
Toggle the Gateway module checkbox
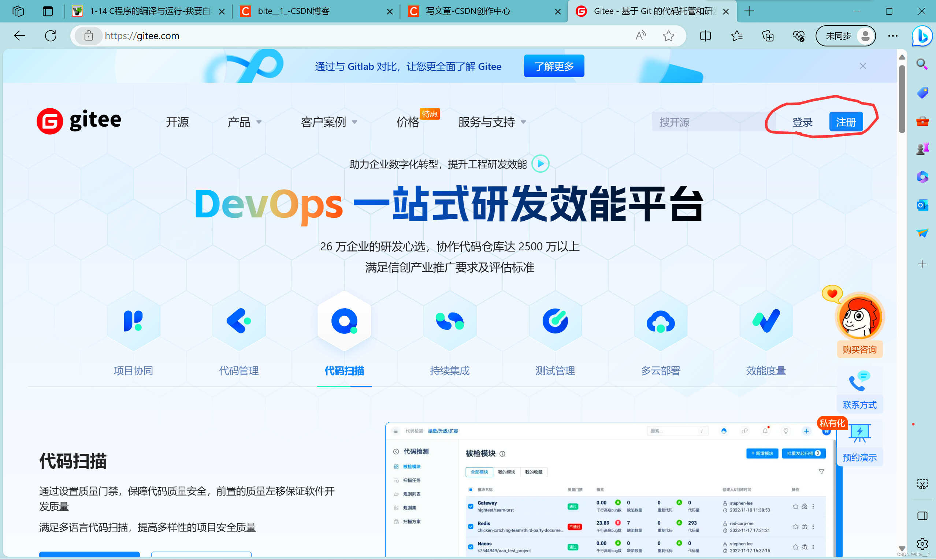pos(471,506)
